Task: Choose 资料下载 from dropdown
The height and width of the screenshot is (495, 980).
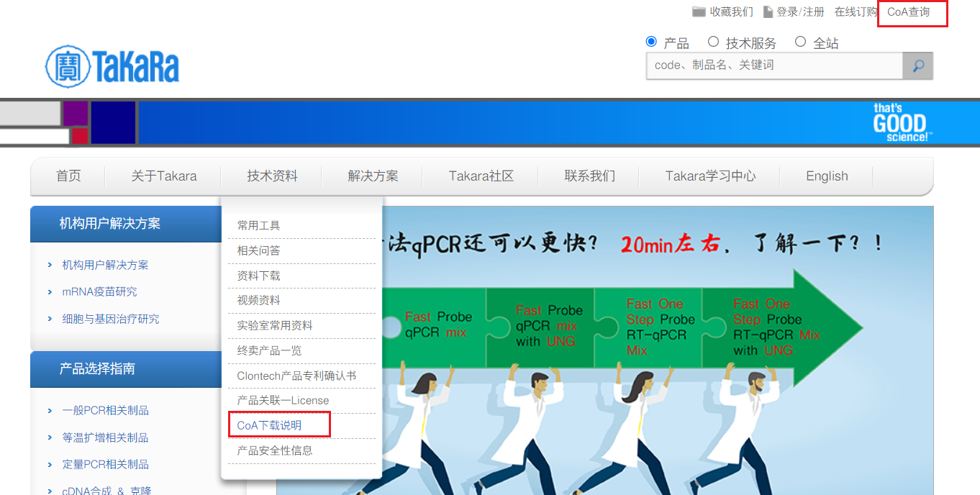Action: click(x=259, y=276)
